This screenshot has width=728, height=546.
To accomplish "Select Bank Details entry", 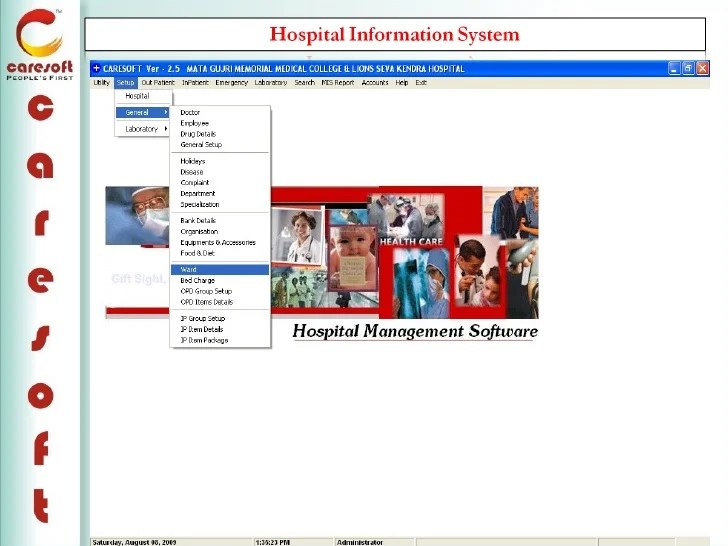I will tap(220, 221).
